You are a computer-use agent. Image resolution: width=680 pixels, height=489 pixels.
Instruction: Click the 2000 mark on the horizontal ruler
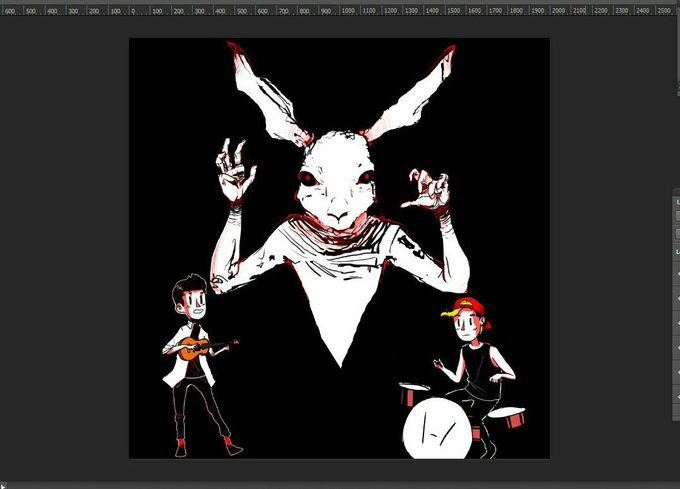tap(559, 11)
